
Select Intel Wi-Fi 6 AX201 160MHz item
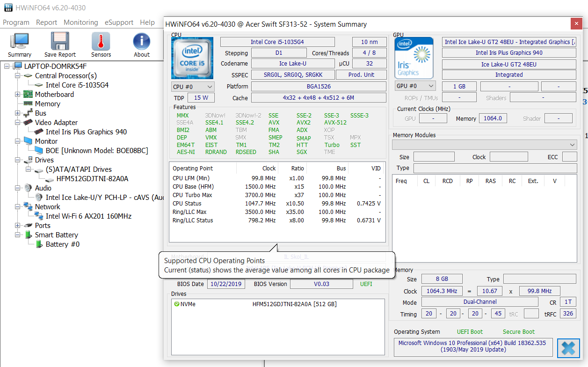[88, 216]
